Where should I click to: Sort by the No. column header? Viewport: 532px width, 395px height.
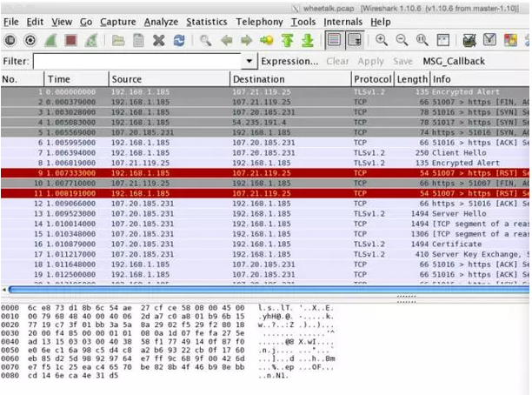pyautogui.click(x=23, y=79)
